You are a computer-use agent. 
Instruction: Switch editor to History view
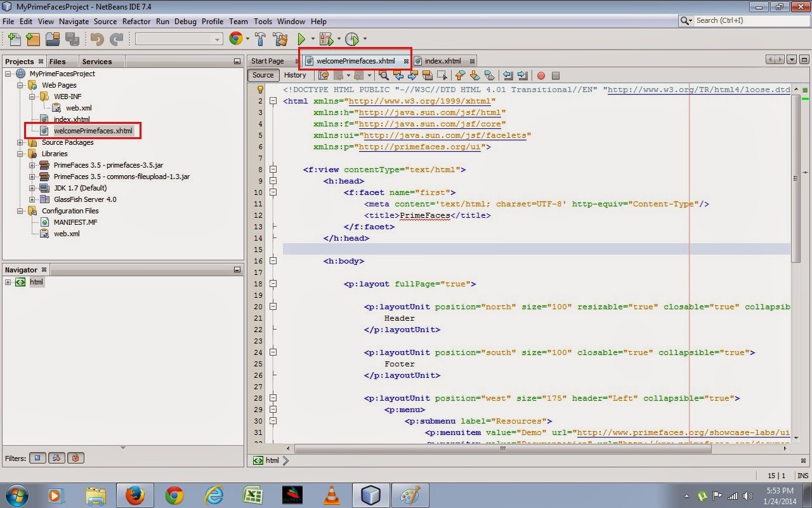295,75
